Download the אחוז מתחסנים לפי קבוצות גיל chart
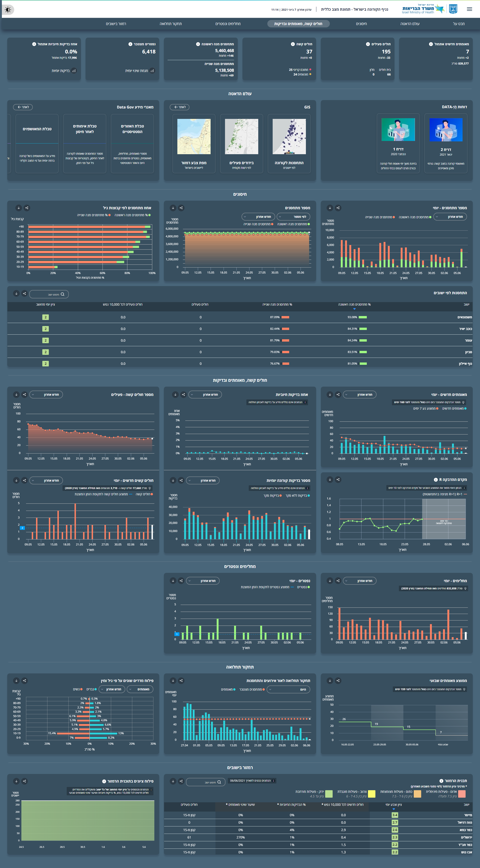 pyautogui.click(x=19, y=208)
